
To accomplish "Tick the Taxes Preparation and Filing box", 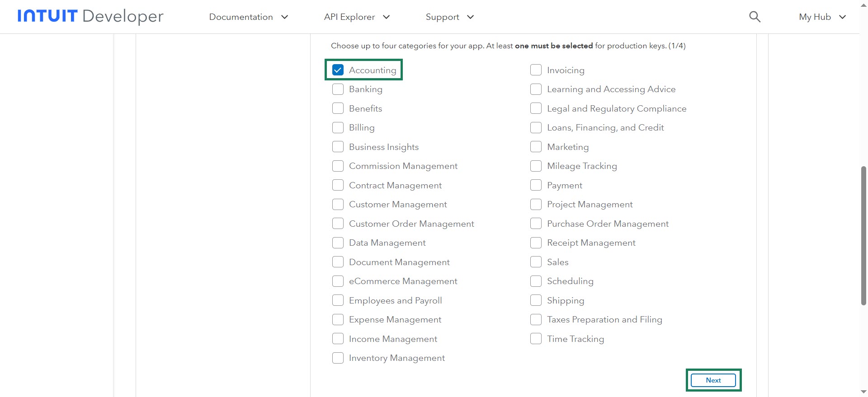I will coord(536,320).
